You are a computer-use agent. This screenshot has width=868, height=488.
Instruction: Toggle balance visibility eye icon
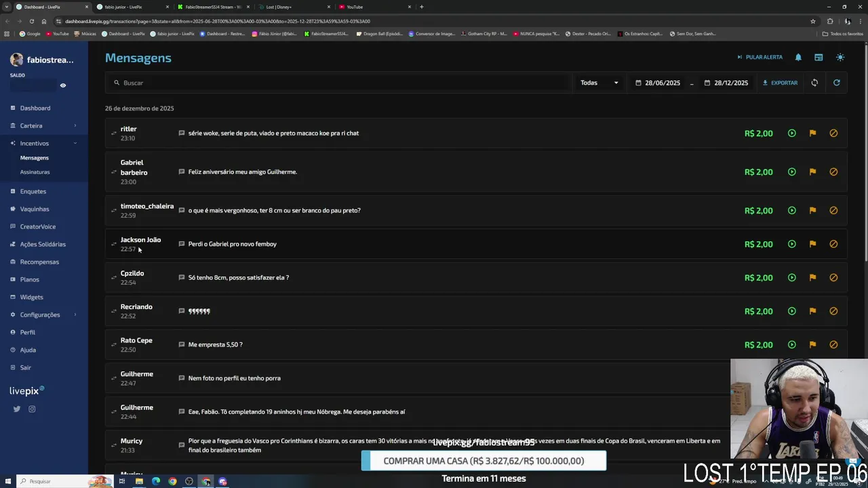click(x=63, y=85)
